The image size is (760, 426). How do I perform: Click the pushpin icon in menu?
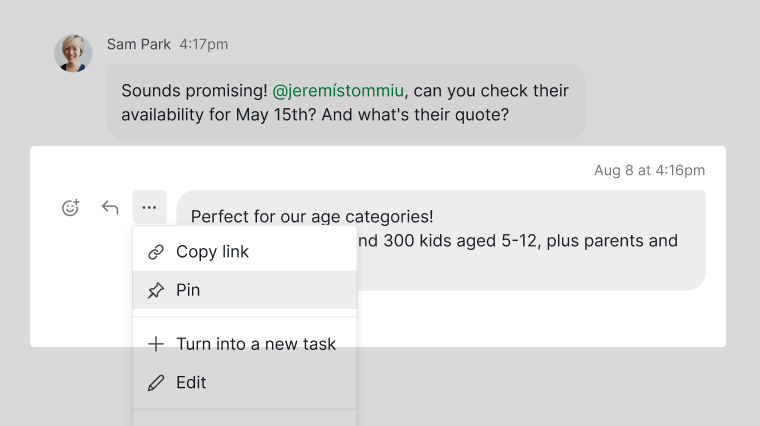155,291
